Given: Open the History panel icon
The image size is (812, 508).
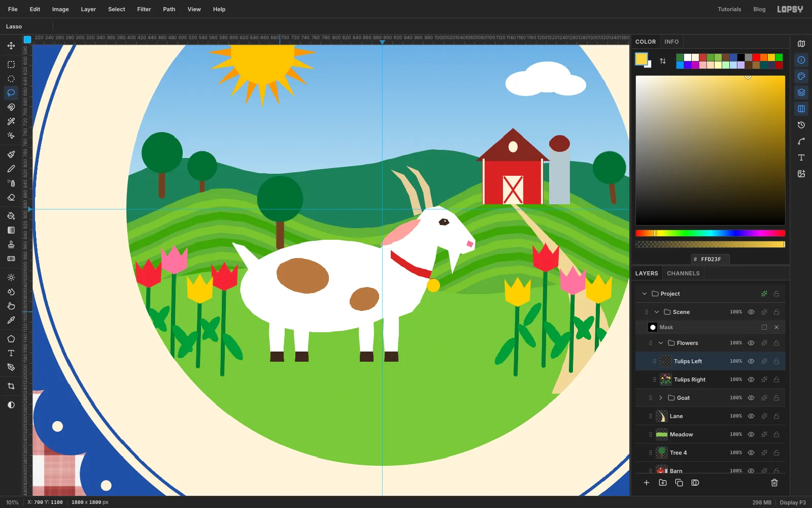Looking at the screenshot, I should click(x=801, y=125).
